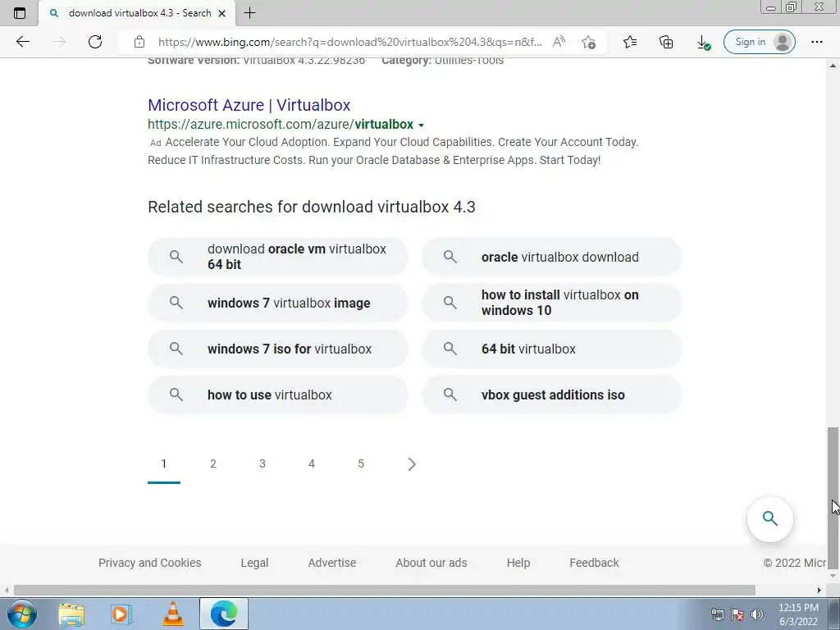Search vbox guest additions iso
Image resolution: width=840 pixels, height=630 pixels.
coord(552,395)
